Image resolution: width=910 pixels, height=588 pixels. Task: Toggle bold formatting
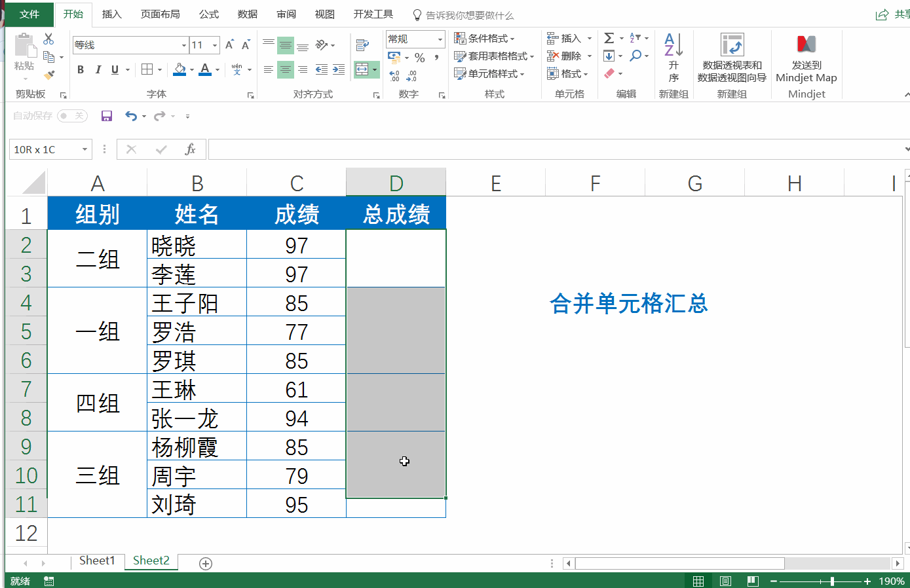[x=81, y=69]
